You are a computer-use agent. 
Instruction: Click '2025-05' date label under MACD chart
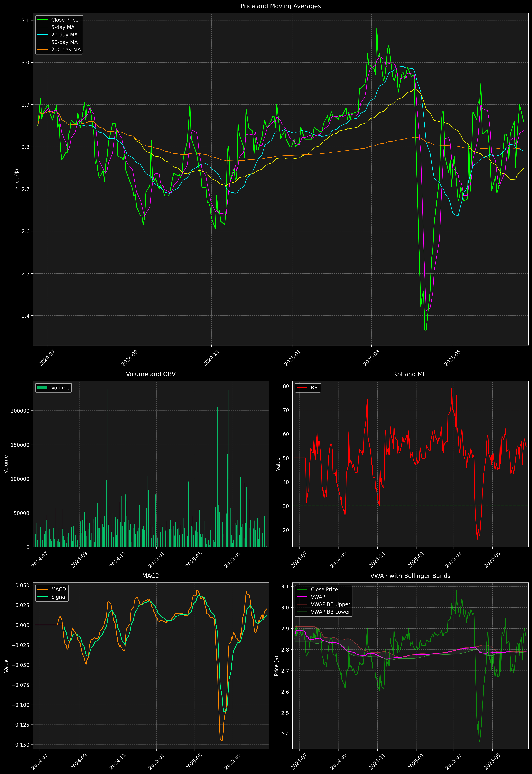(x=232, y=761)
